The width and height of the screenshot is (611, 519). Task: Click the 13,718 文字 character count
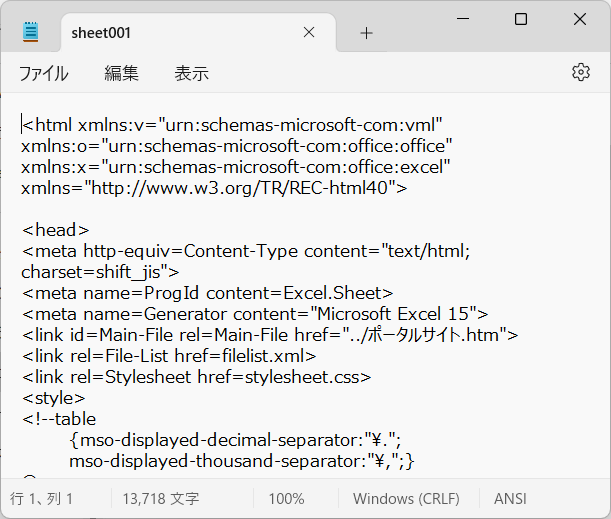(161, 498)
